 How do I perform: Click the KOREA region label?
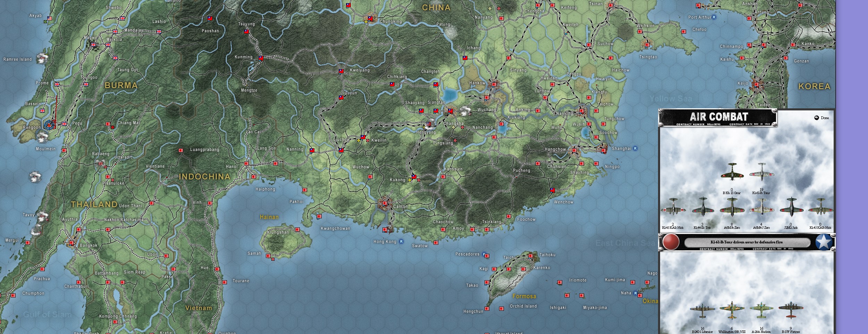point(815,86)
